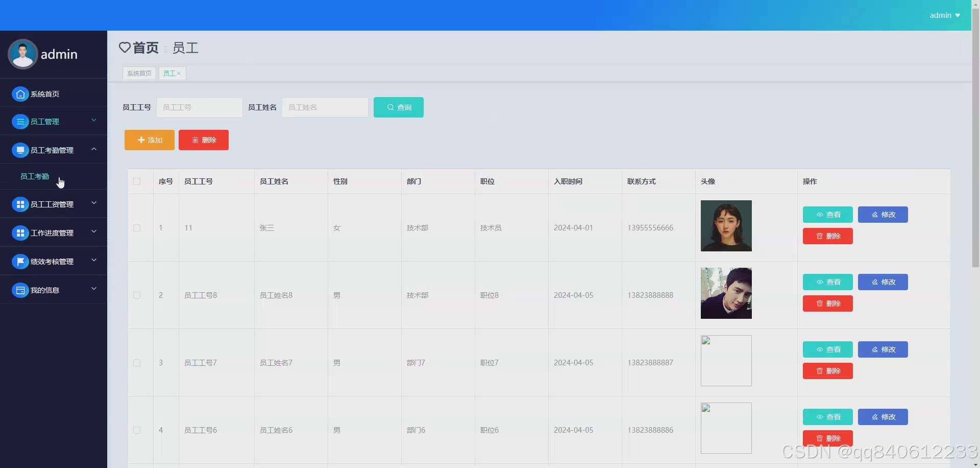The height and width of the screenshot is (468, 980).
Task: Click 查看 button in 员工姓名6 row
Action: (828, 417)
